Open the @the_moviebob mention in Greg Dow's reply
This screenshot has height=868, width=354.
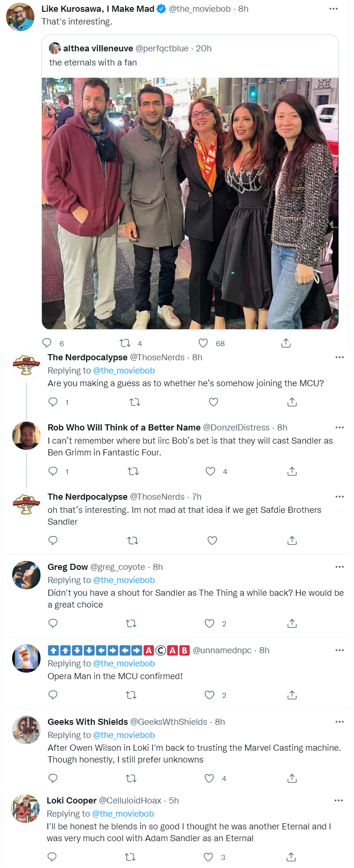[124, 580]
